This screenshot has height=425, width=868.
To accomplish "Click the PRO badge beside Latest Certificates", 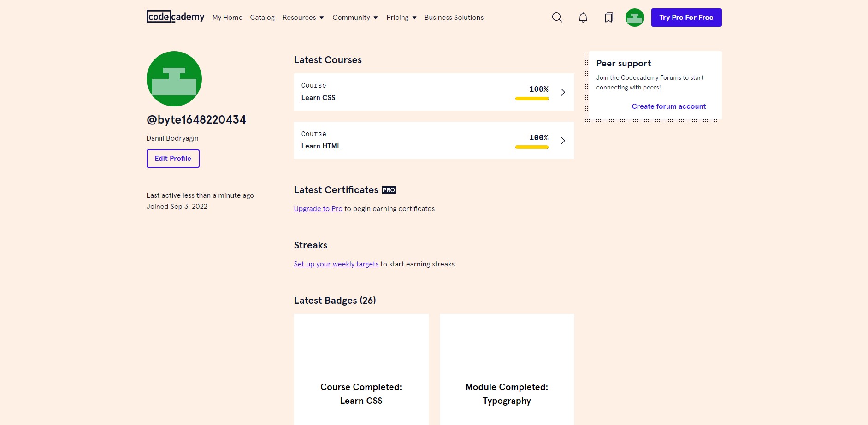I will pyautogui.click(x=389, y=190).
